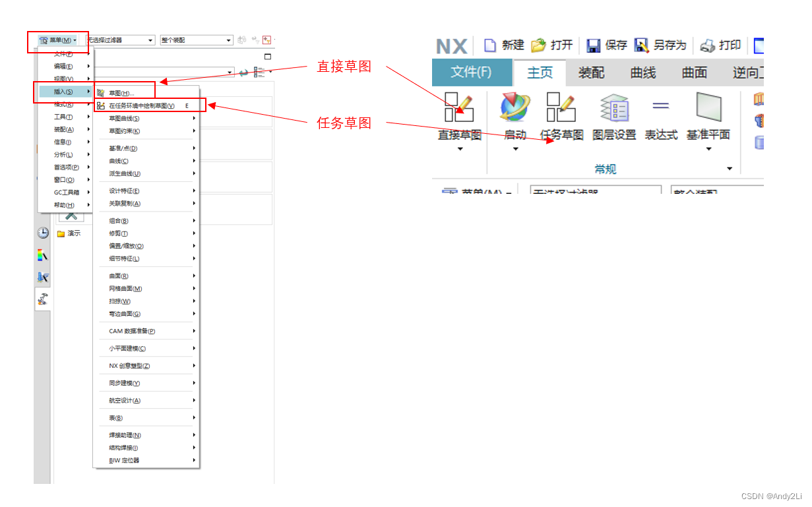
Task: Open the robot icon sidebar tab
Action: 43,299
